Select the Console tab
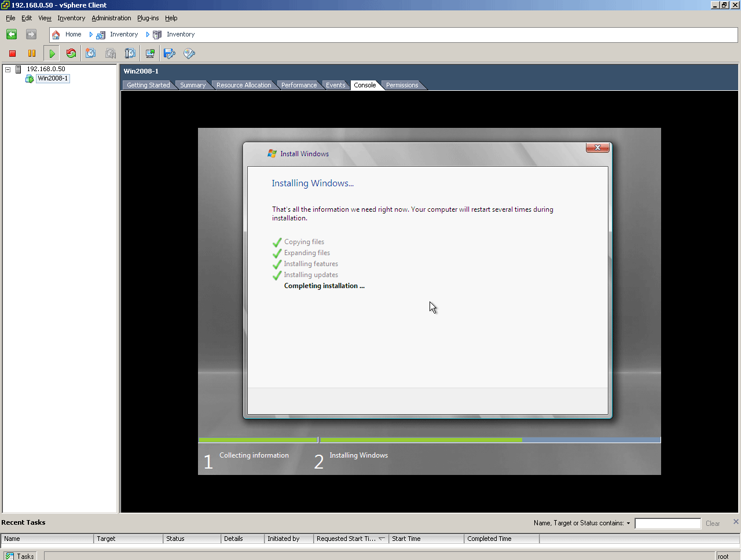Viewport: 741px width, 560px height. [x=365, y=86]
